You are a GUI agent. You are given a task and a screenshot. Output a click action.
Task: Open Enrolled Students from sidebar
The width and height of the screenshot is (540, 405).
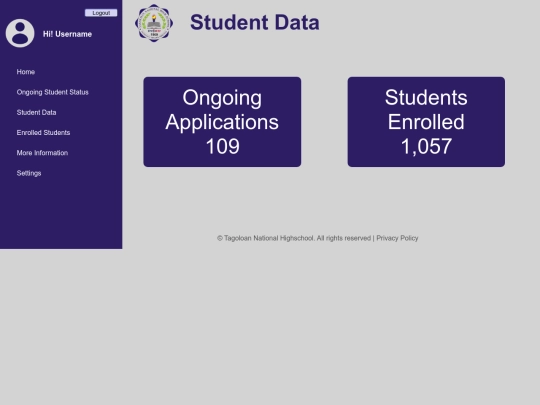point(43,133)
